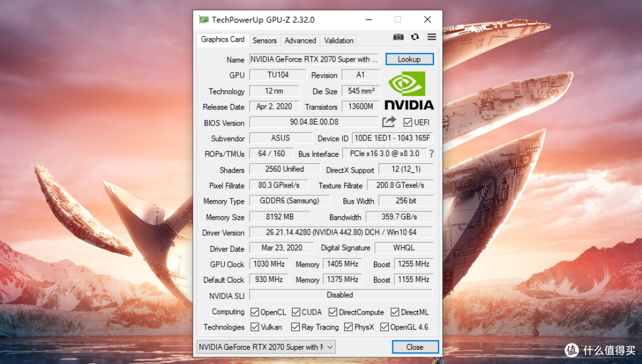This screenshot has width=642, height=364.
Task: Click the Bandwidth value 359.7 GB/s
Action: [399, 216]
